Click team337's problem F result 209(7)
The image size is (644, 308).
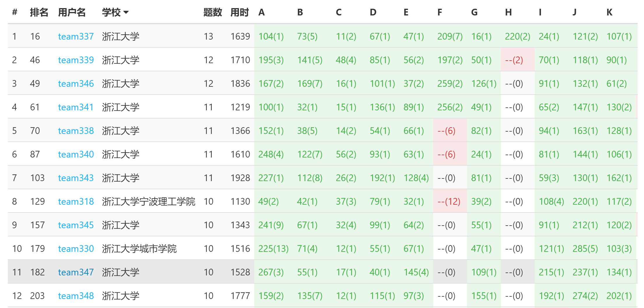point(450,36)
